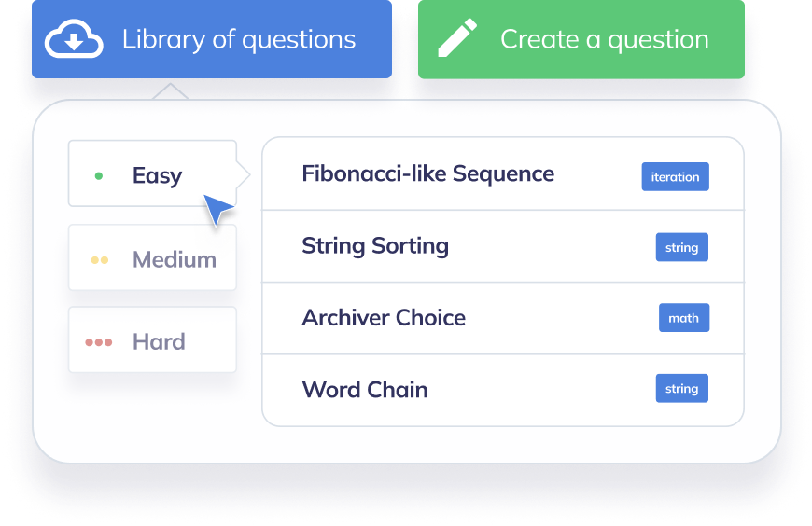The height and width of the screenshot is (526, 812).
Task: Open the Library of questions button
Action: click(x=212, y=39)
